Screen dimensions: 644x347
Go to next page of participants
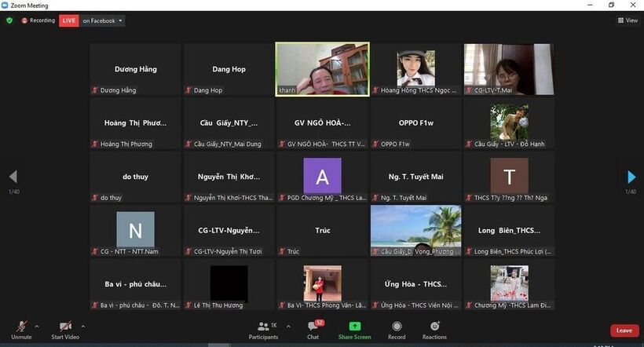[x=631, y=177]
